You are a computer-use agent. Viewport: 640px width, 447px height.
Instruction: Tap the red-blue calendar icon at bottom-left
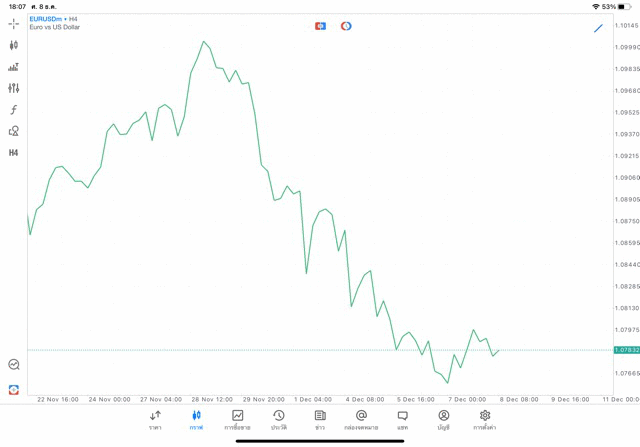pos(14,389)
